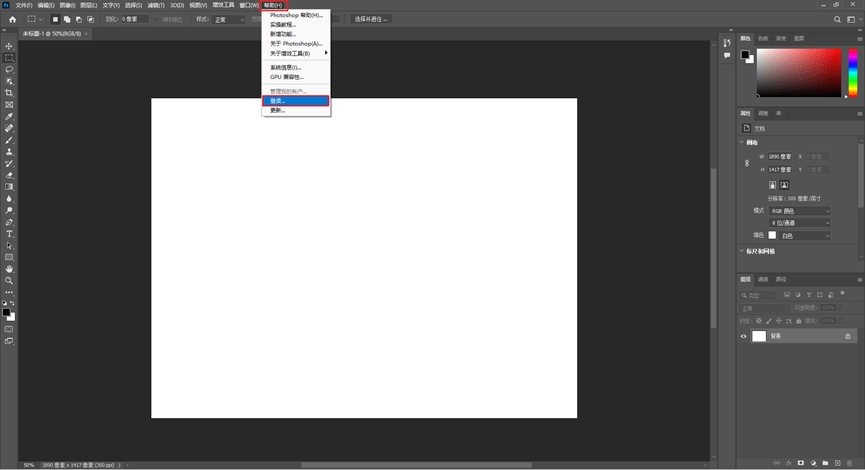
Task: Select the Zoom tool
Action: click(x=9, y=281)
